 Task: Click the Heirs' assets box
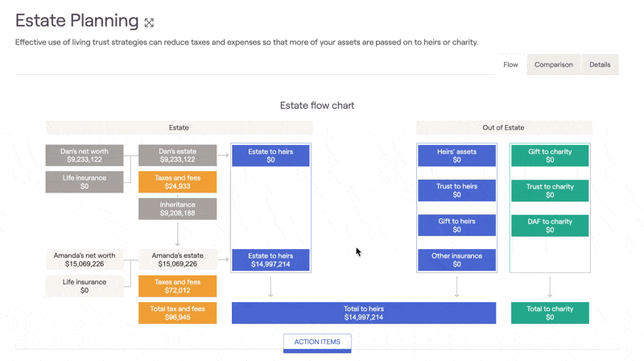coord(456,156)
